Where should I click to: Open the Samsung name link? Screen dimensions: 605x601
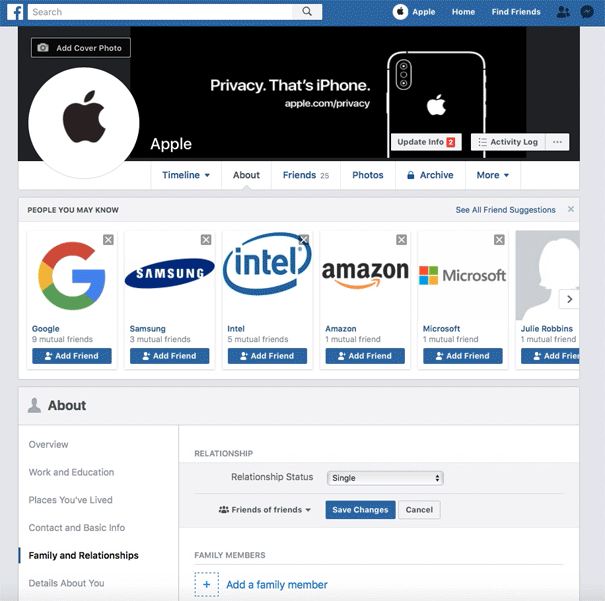coord(147,329)
